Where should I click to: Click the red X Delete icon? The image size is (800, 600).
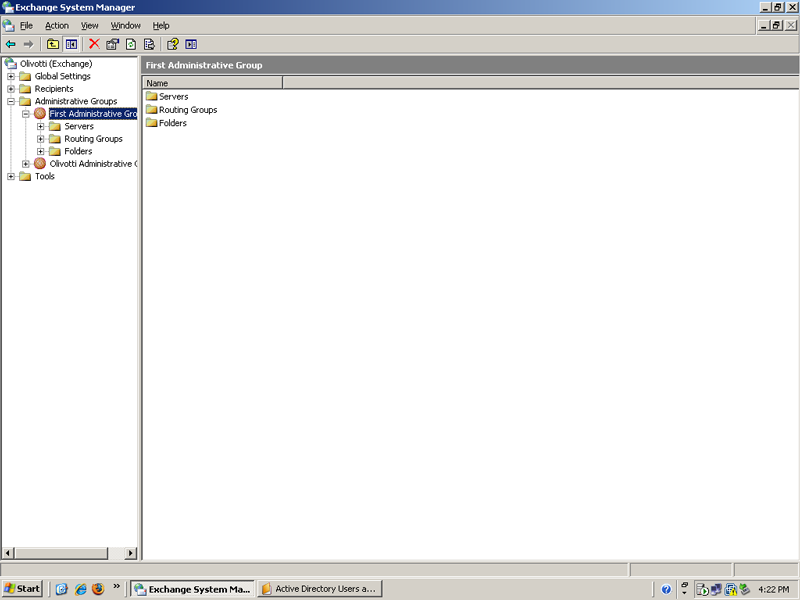[x=94, y=44]
